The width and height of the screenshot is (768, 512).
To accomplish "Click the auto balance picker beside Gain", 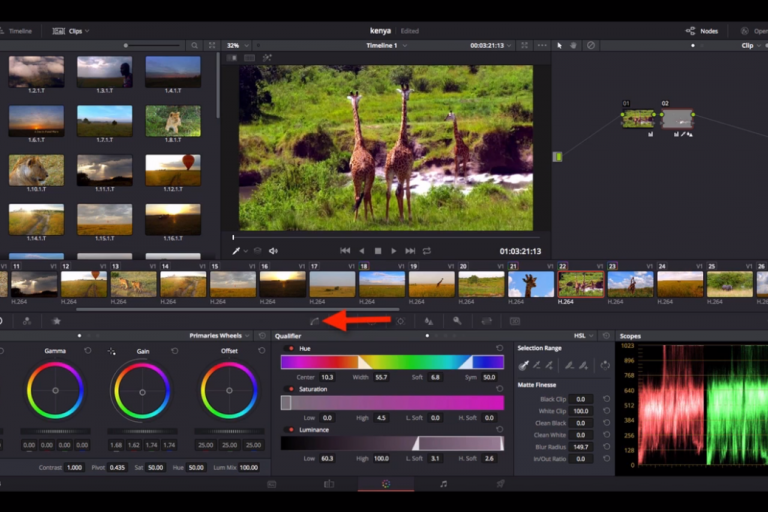I will click(112, 351).
